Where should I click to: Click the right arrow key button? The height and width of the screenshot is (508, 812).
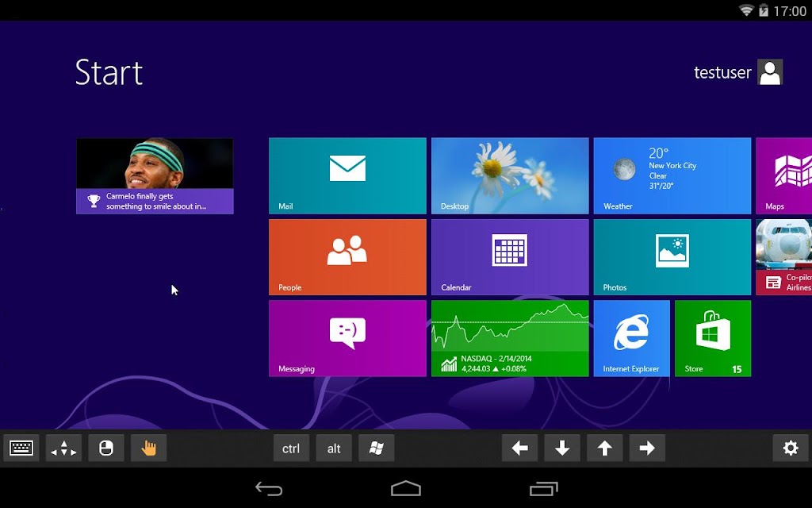[x=647, y=448]
